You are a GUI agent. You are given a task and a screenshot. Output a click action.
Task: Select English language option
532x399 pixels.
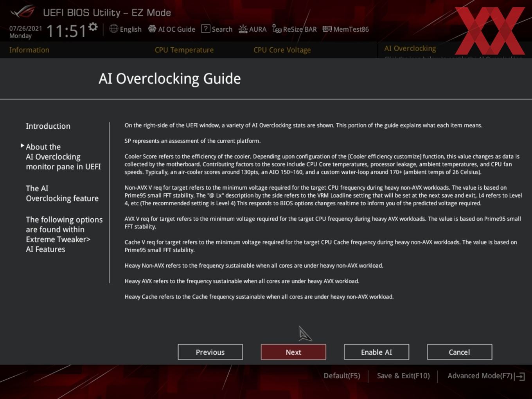pyautogui.click(x=131, y=29)
